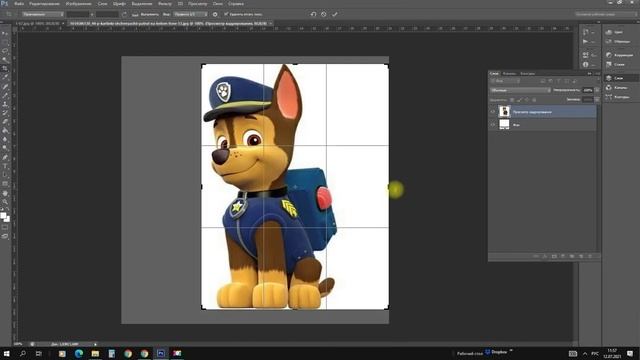Add layer style fx icon
640x360 pixels.
click(x=545, y=256)
